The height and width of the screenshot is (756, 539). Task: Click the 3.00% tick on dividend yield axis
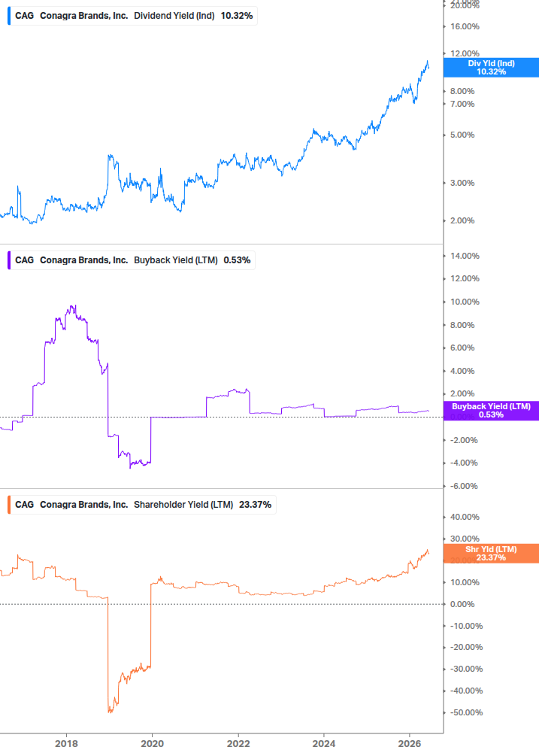(x=462, y=184)
